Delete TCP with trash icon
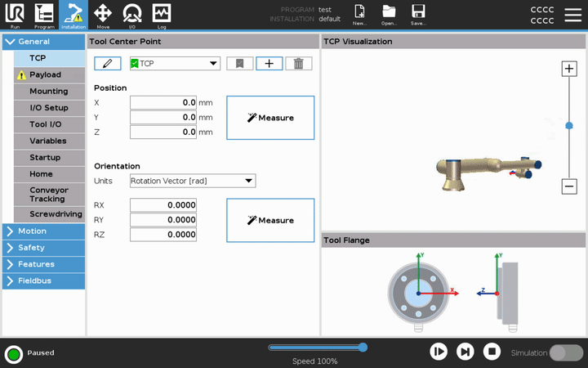 (x=299, y=64)
